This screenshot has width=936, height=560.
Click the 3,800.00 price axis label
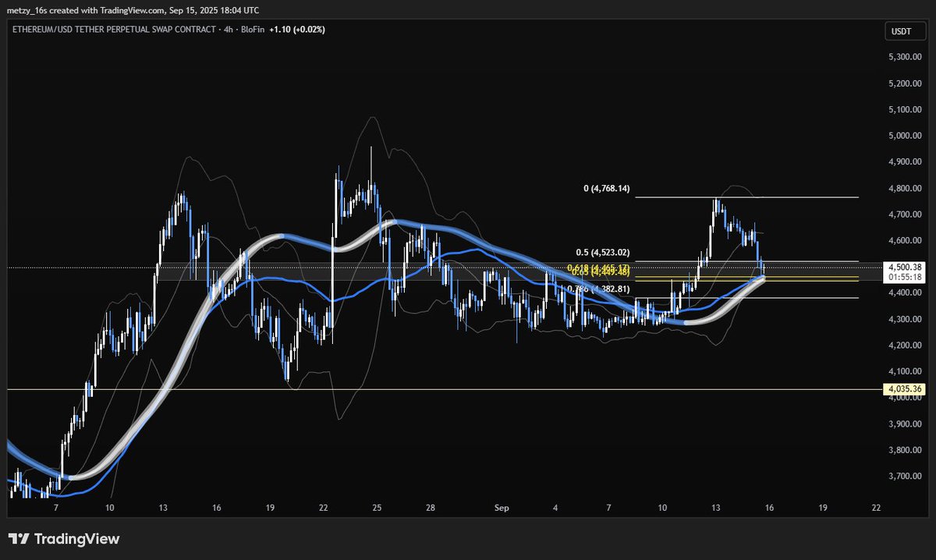pos(905,451)
